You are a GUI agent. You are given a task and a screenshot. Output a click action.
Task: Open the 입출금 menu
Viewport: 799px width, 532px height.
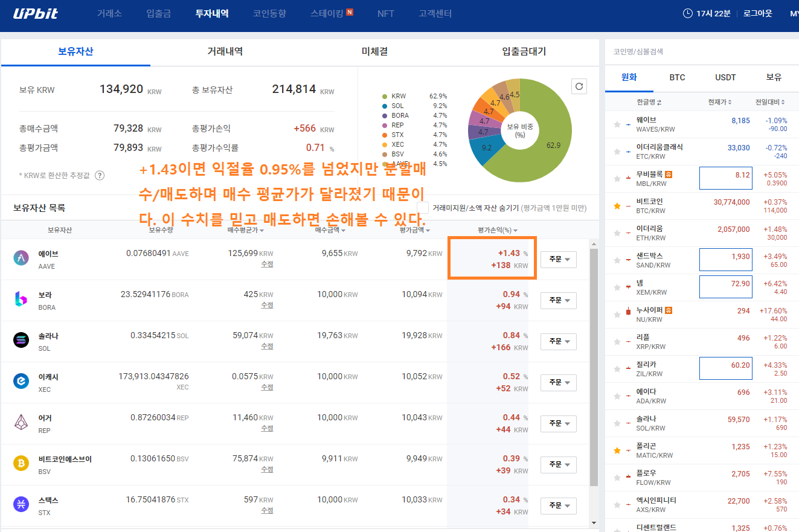click(159, 13)
